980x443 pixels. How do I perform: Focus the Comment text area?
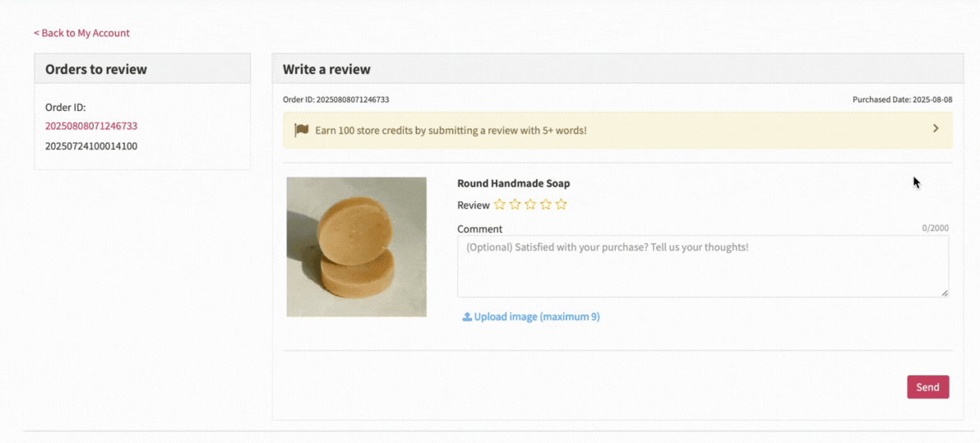703,266
